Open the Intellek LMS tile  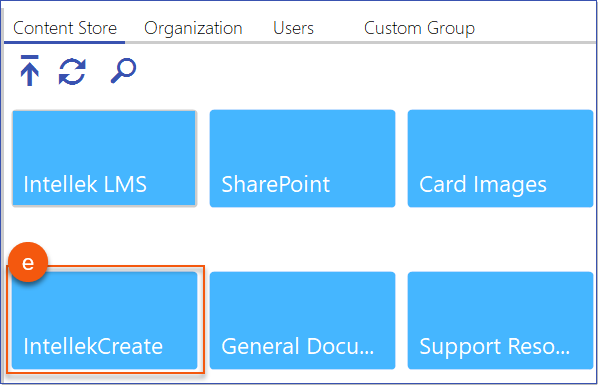(x=104, y=158)
